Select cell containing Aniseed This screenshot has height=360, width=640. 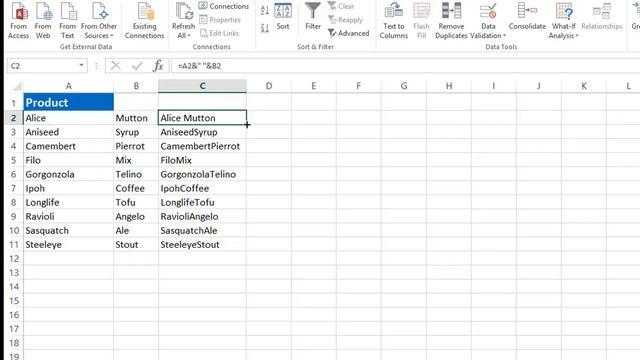tap(69, 132)
